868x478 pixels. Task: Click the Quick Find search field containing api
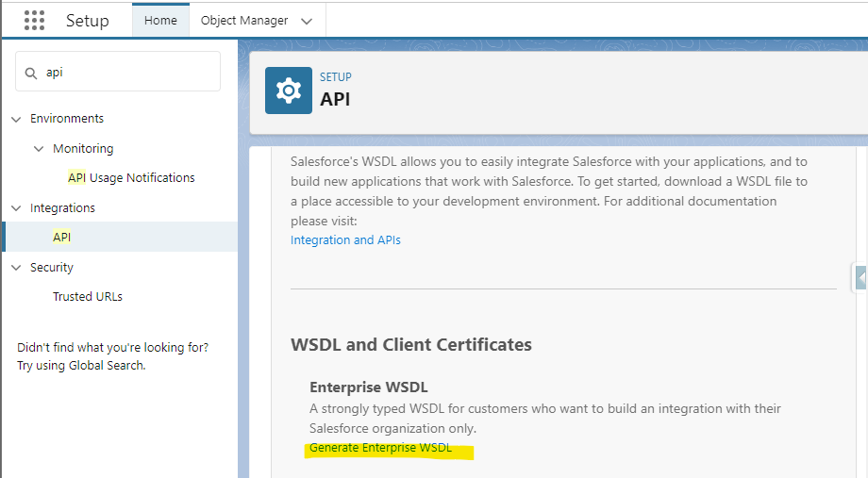click(x=118, y=72)
